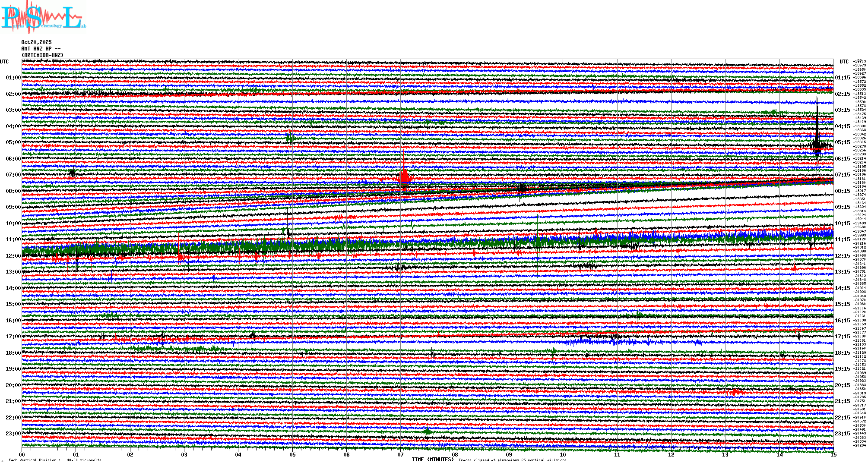868x466 pixels.
Task: Click the 02:00 hour label on left
Action: click(13, 94)
